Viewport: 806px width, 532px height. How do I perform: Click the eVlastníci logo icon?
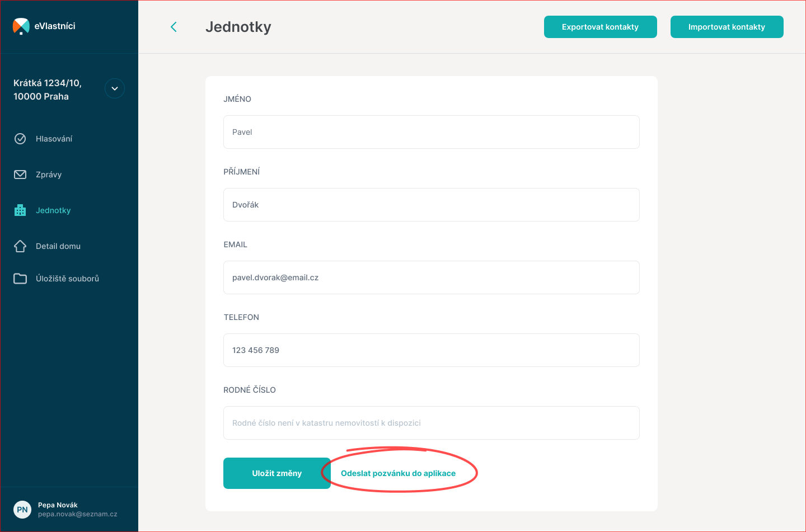coord(21,26)
